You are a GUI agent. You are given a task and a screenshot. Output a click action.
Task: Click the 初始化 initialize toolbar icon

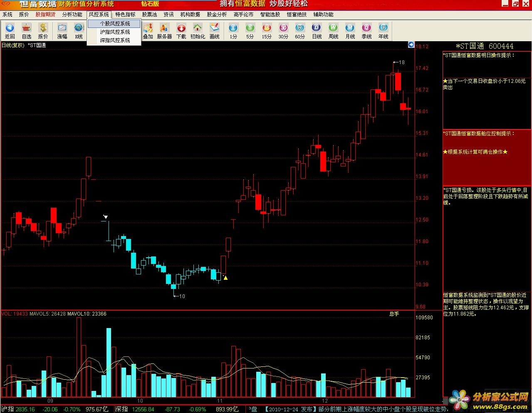198,31
